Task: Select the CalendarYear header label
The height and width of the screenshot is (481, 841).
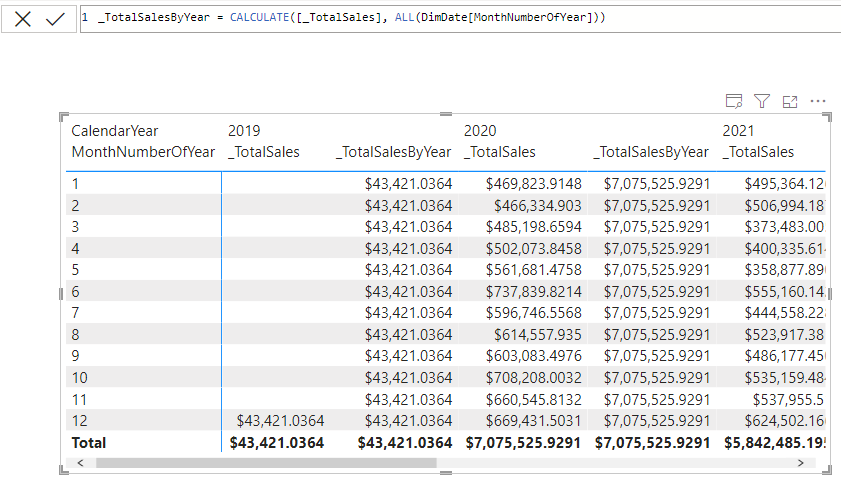Action: (115, 131)
